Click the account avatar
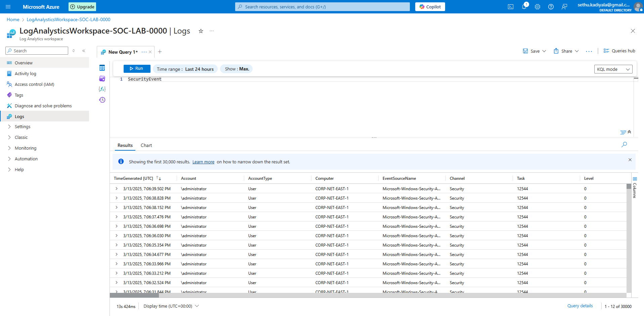The height and width of the screenshot is (316, 644). pos(638,7)
